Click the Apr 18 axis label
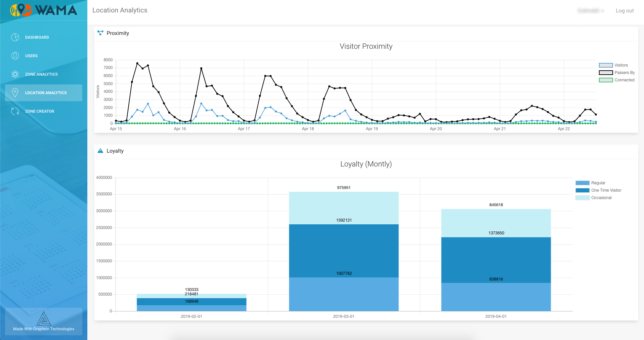Screen dimensions: 644x340 point(308,129)
